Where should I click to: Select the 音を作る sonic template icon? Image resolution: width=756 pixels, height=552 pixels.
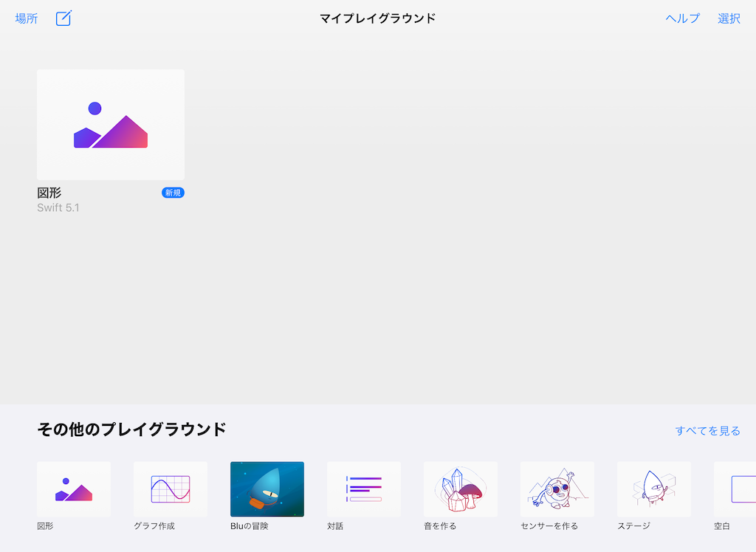(x=461, y=489)
